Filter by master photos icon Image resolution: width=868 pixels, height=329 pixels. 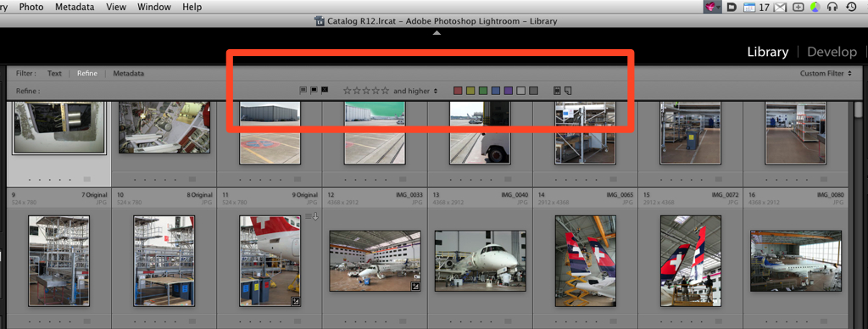[x=558, y=91]
